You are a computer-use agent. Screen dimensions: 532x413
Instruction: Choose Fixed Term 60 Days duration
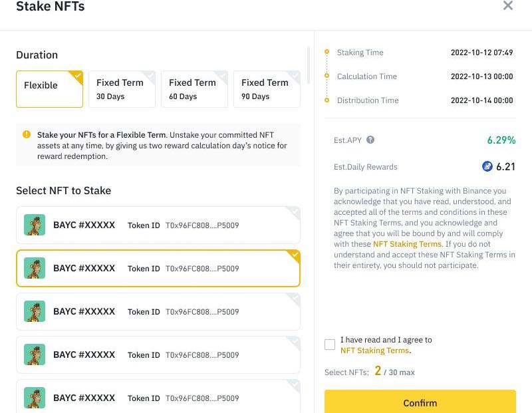coord(194,89)
